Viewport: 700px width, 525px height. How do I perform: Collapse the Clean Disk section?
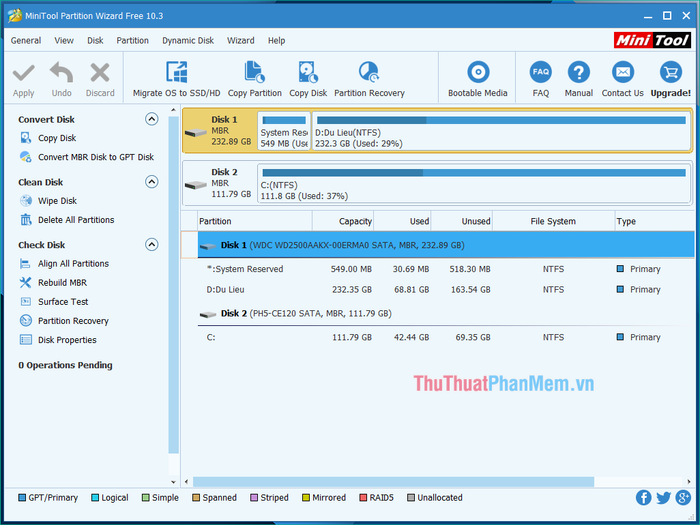click(152, 182)
